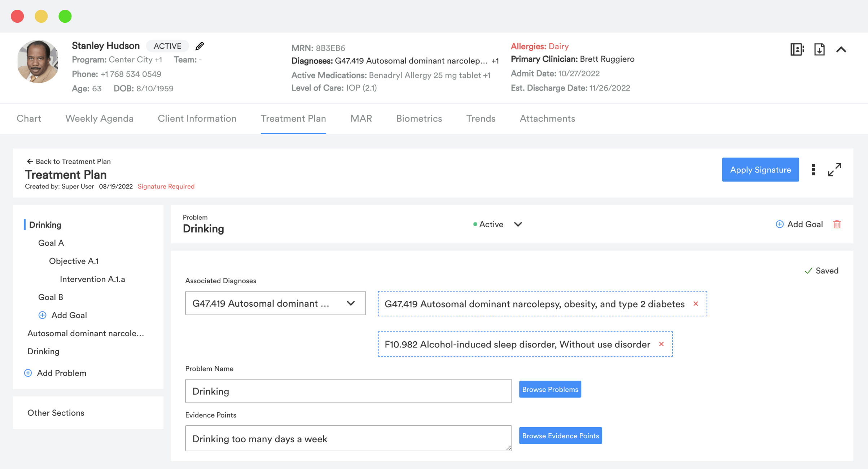868x469 pixels.
Task: Click the pencil edit icon beside Stanley Hudson
Action: pos(200,46)
